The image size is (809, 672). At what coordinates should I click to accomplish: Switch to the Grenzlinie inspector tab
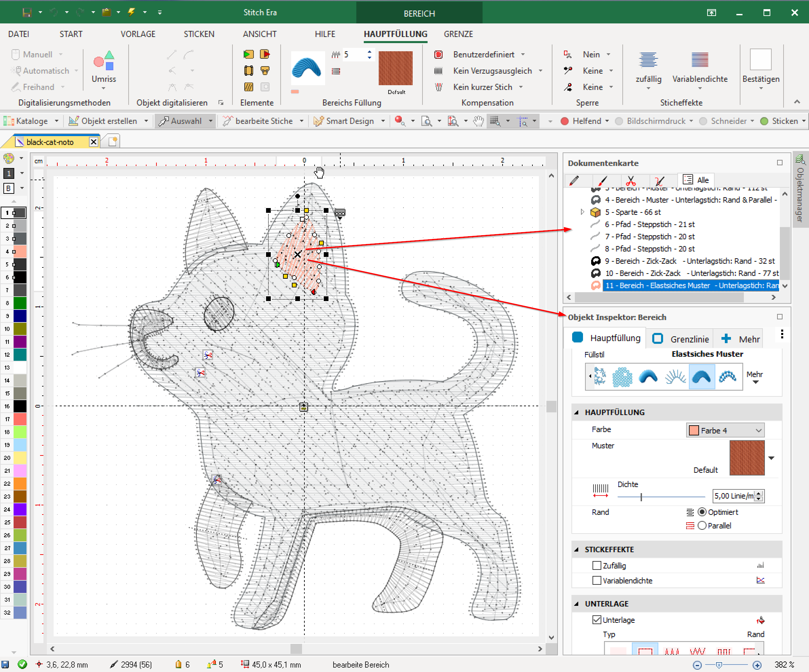point(680,339)
